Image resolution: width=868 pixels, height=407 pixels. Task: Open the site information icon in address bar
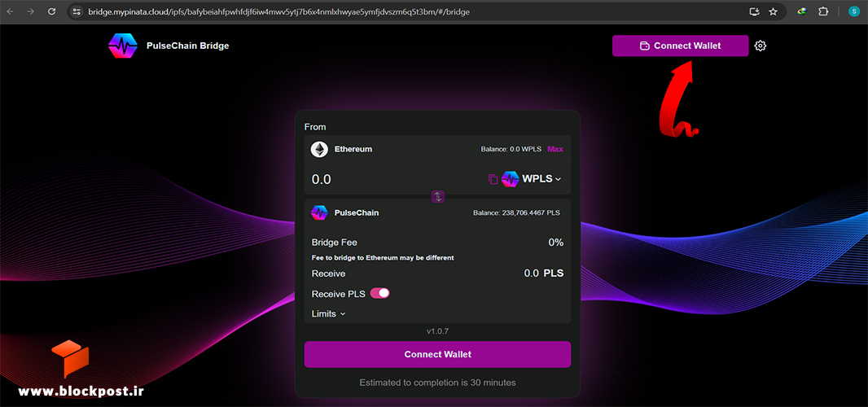coord(77,11)
